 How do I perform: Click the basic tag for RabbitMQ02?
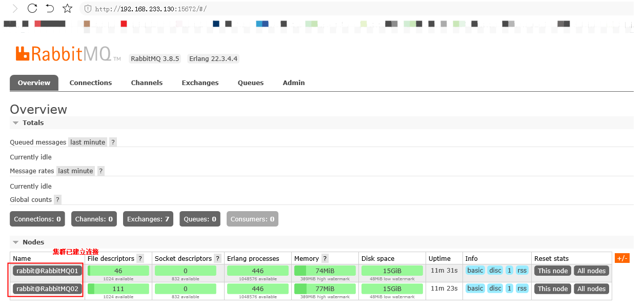click(475, 289)
